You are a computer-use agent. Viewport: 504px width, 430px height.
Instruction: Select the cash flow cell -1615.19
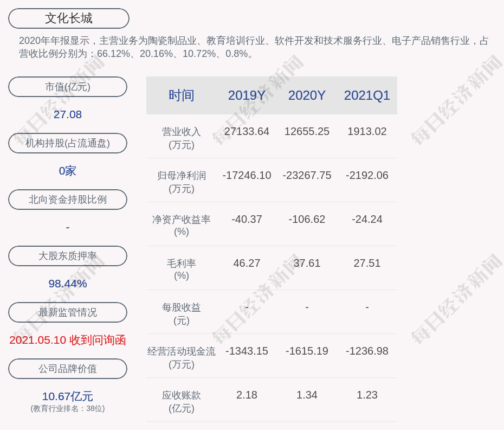pos(307,351)
